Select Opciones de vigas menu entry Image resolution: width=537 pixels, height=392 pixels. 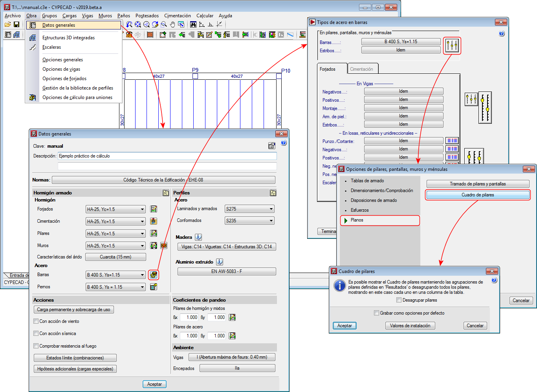point(61,69)
